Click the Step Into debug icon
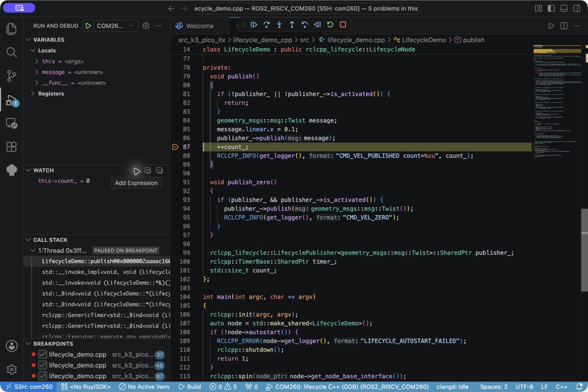This screenshot has width=588, height=392. coord(279,25)
